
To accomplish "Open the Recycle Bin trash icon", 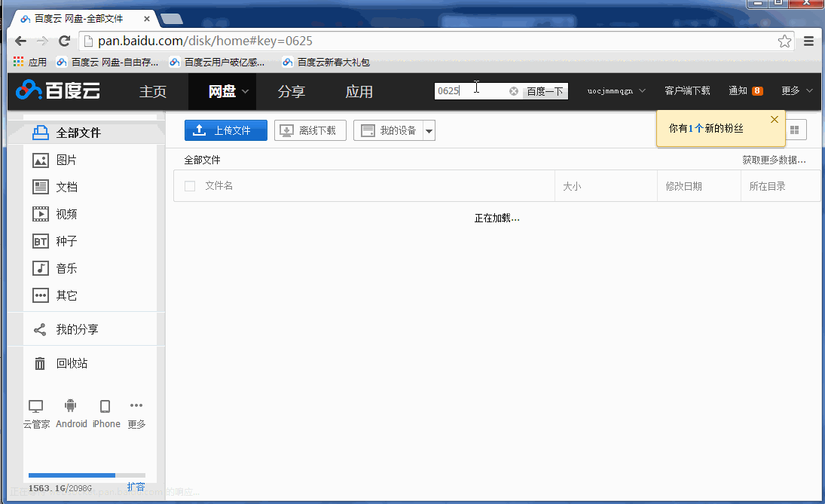I will pos(40,363).
